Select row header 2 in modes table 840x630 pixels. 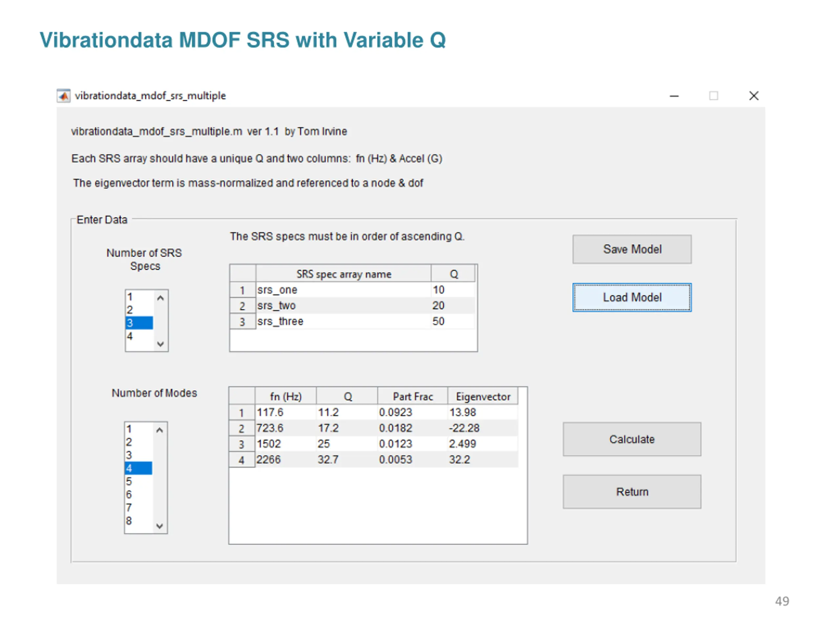[241, 428]
